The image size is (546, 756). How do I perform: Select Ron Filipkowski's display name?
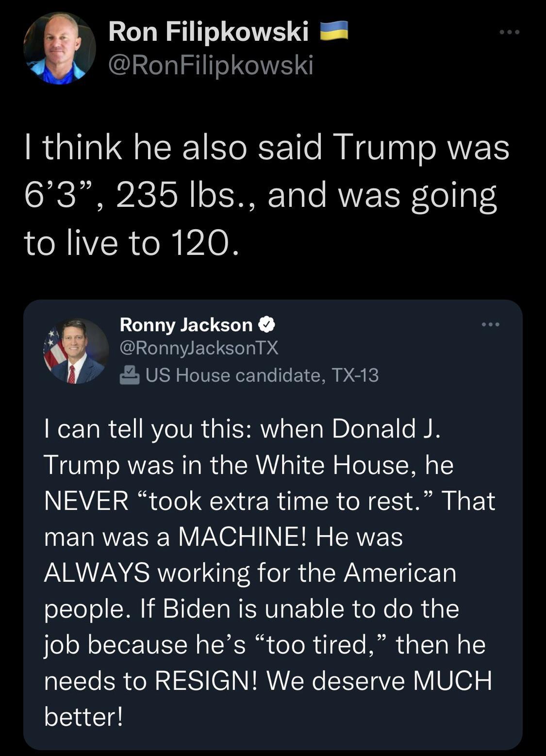(208, 32)
